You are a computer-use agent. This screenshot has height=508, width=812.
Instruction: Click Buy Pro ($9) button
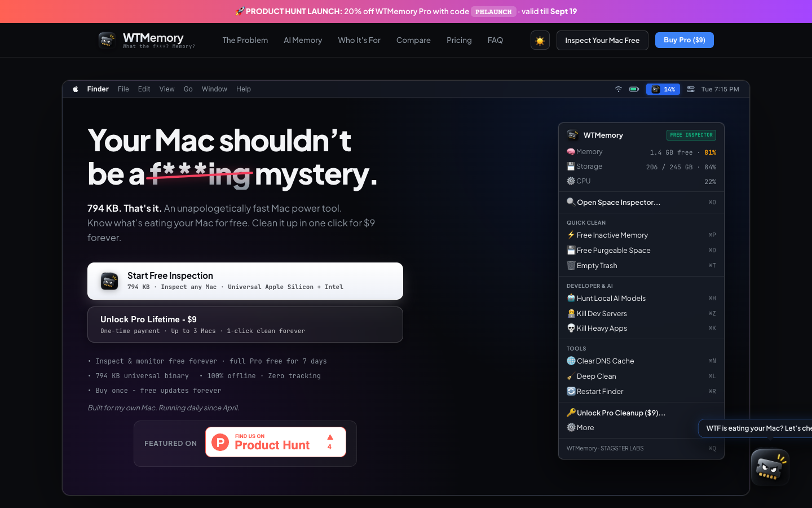[685, 40]
